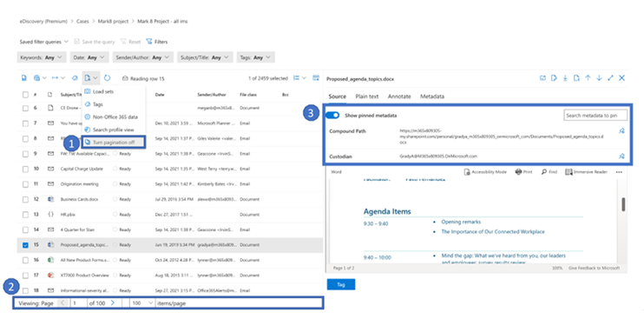Open the Mark8 project breadcrumb link

113,22
